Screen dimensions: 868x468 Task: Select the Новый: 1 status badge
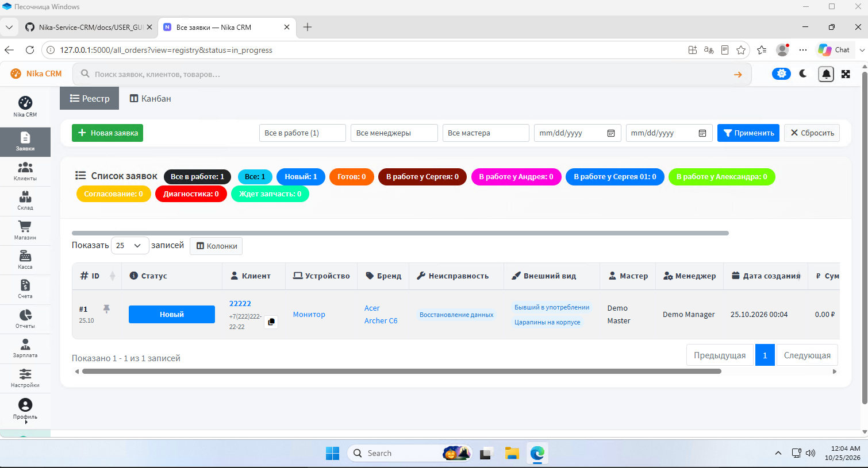pyautogui.click(x=301, y=177)
